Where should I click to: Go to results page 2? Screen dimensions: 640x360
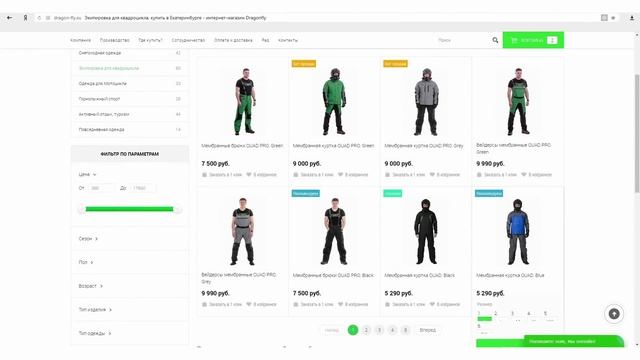(366, 330)
